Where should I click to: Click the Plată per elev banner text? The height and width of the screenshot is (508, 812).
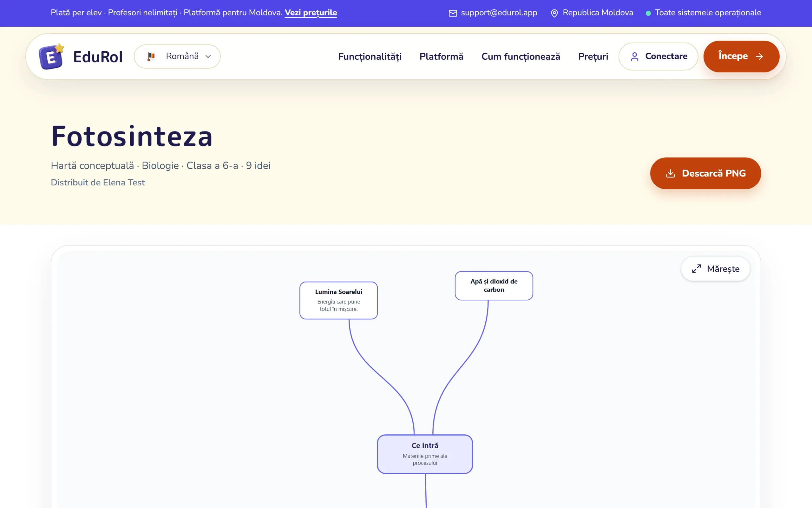(x=167, y=13)
